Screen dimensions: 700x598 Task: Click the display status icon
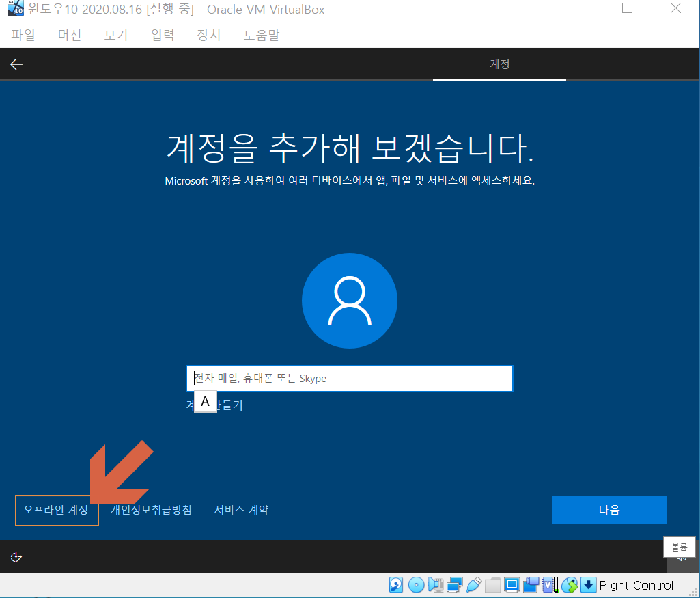tap(512, 584)
